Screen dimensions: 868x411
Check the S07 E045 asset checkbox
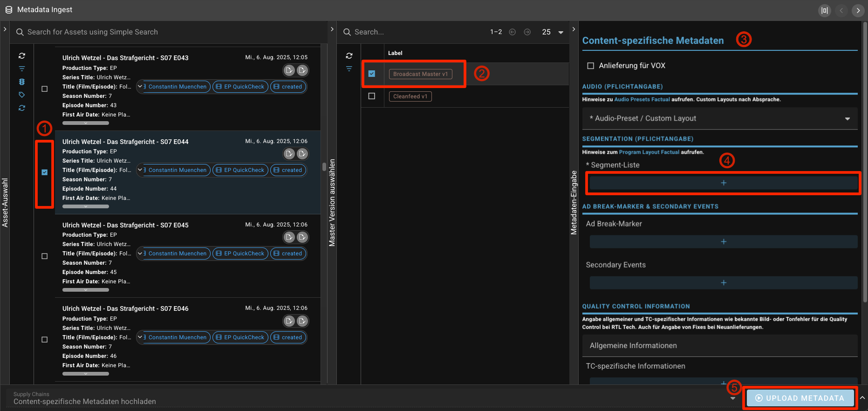[x=45, y=256]
